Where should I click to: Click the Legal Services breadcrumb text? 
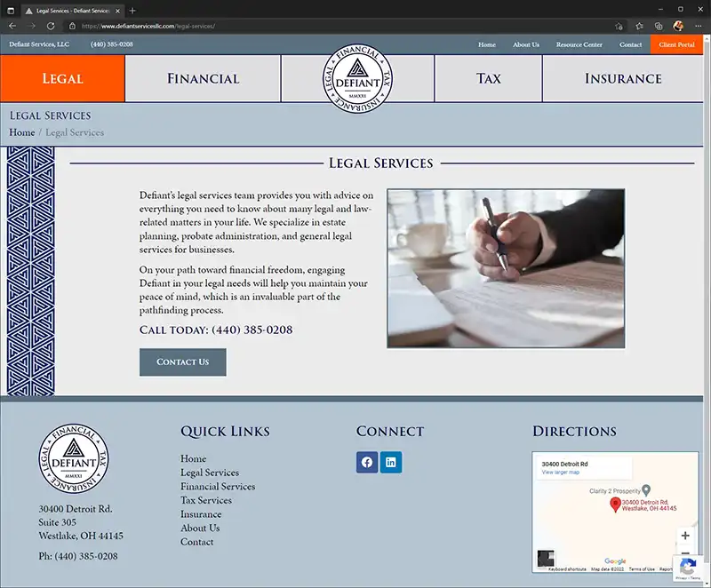(x=75, y=132)
